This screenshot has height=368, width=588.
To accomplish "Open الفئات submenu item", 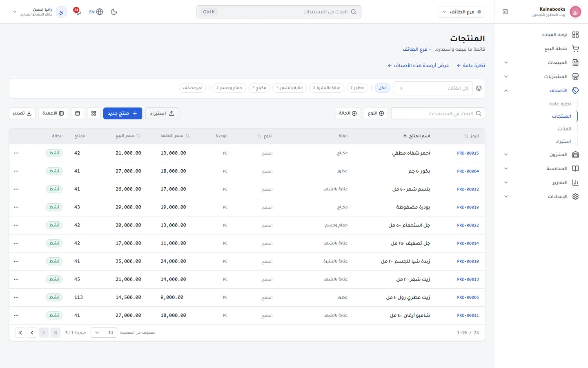I will click(564, 129).
